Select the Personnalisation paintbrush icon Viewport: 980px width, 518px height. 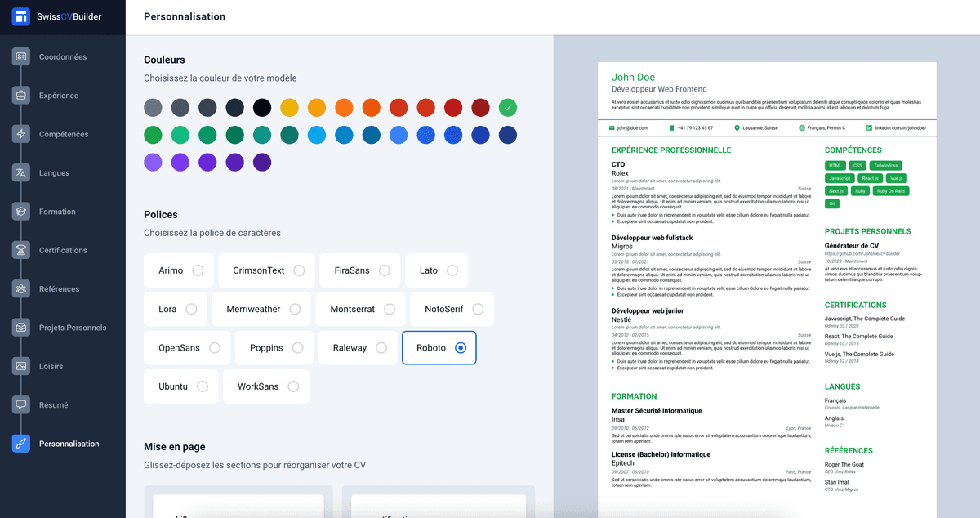coord(21,444)
